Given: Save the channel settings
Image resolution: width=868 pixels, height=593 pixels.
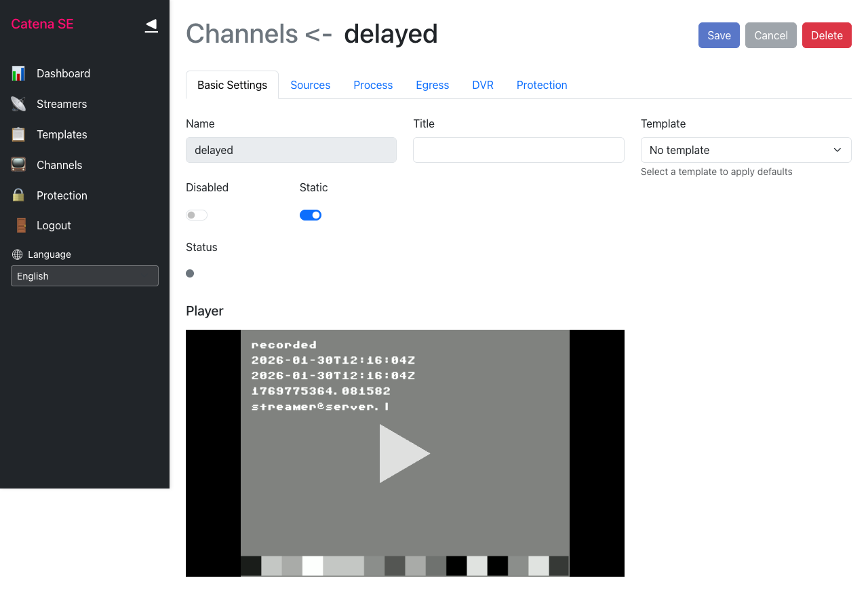Looking at the screenshot, I should 719,35.
